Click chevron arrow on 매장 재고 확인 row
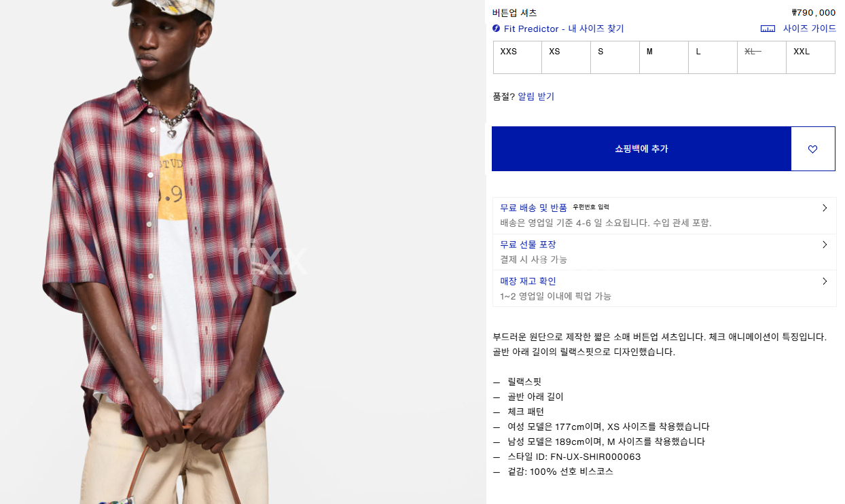Screen dimensions: 845x504 click(x=825, y=281)
